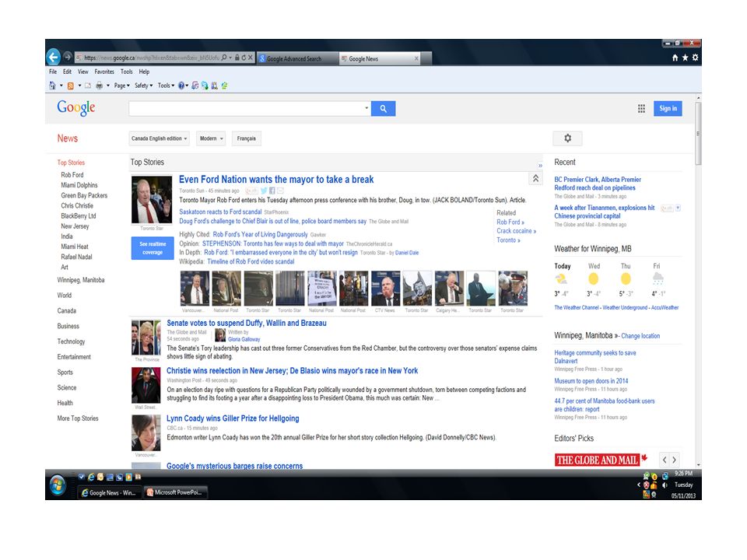Open the News settings gear button

pos(567,138)
